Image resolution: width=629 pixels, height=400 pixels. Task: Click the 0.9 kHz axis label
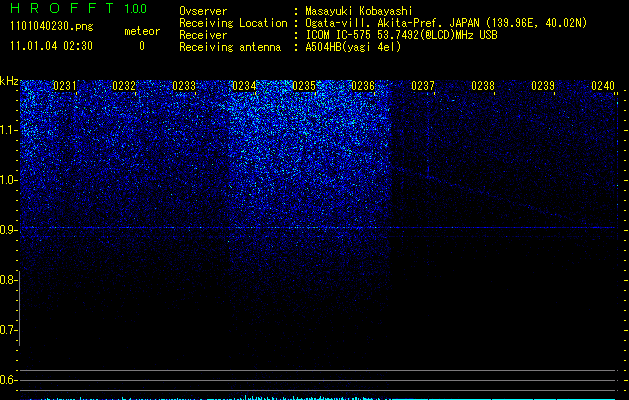pyautogui.click(x=8, y=230)
